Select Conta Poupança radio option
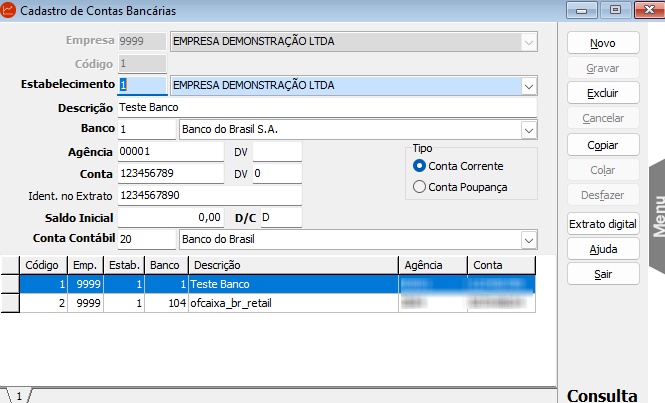This screenshot has height=403, width=665. tap(419, 187)
